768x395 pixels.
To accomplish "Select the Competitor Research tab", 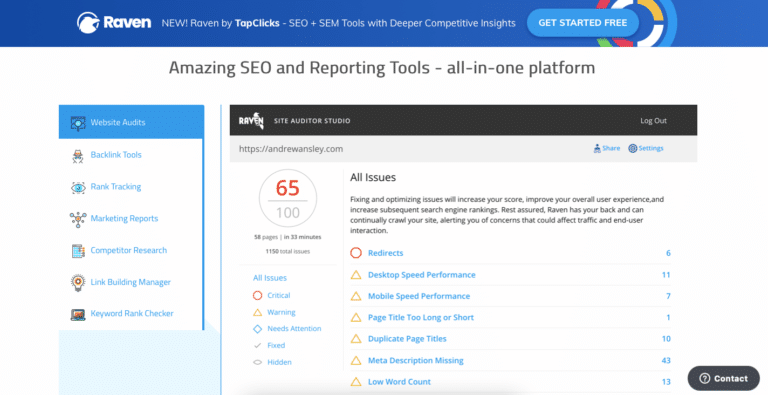I will tap(130, 250).
